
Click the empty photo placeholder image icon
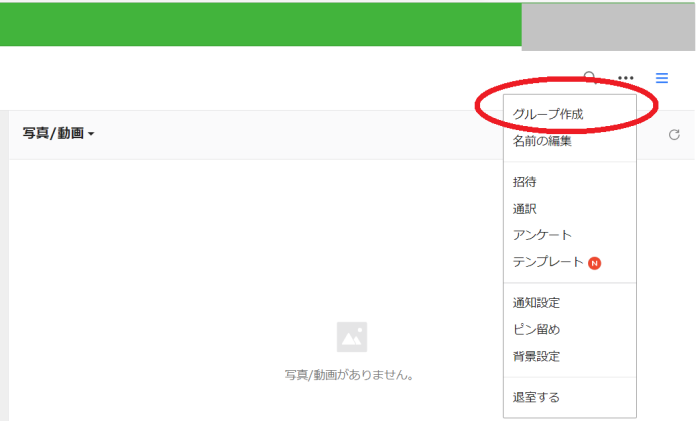pos(352,337)
